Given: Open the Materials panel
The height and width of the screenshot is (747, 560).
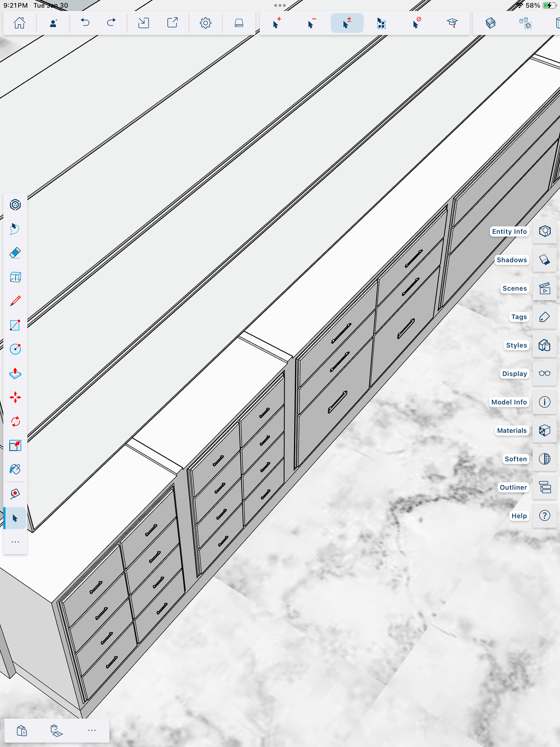Looking at the screenshot, I should [544, 430].
